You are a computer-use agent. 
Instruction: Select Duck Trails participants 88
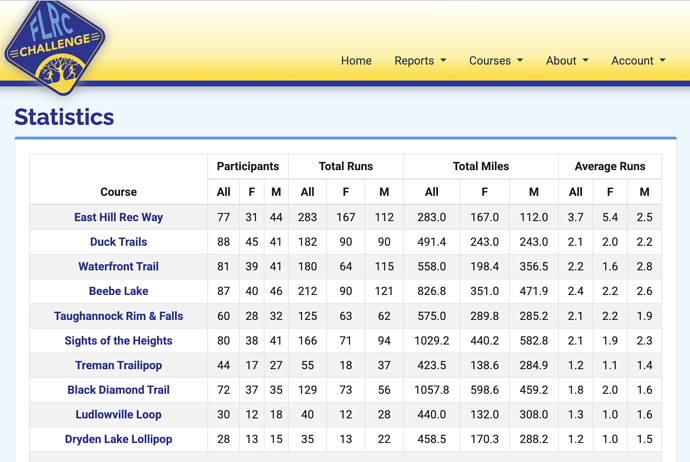pos(224,242)
